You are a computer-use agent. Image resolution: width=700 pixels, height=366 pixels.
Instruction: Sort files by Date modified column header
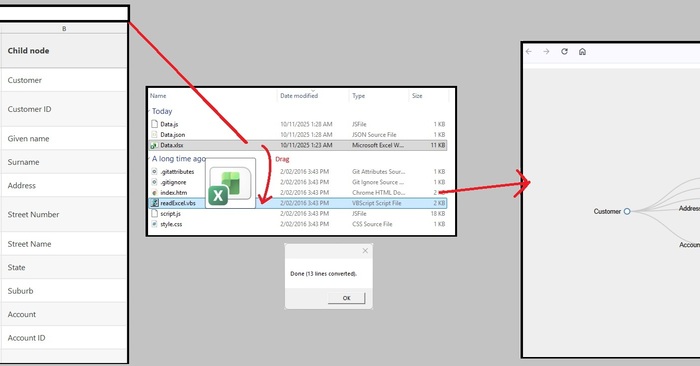coord(299,96)
